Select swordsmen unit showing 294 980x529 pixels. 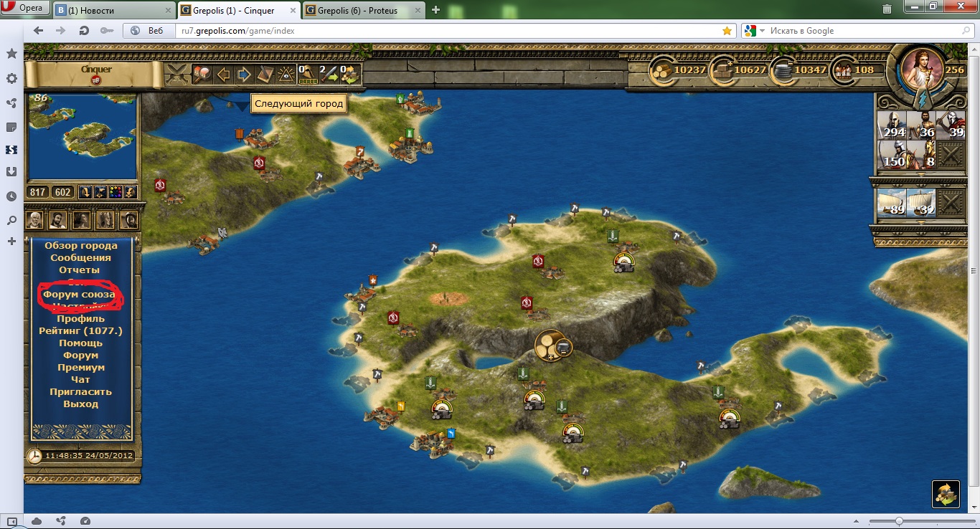pyautogui.click(x=892, y=125)
